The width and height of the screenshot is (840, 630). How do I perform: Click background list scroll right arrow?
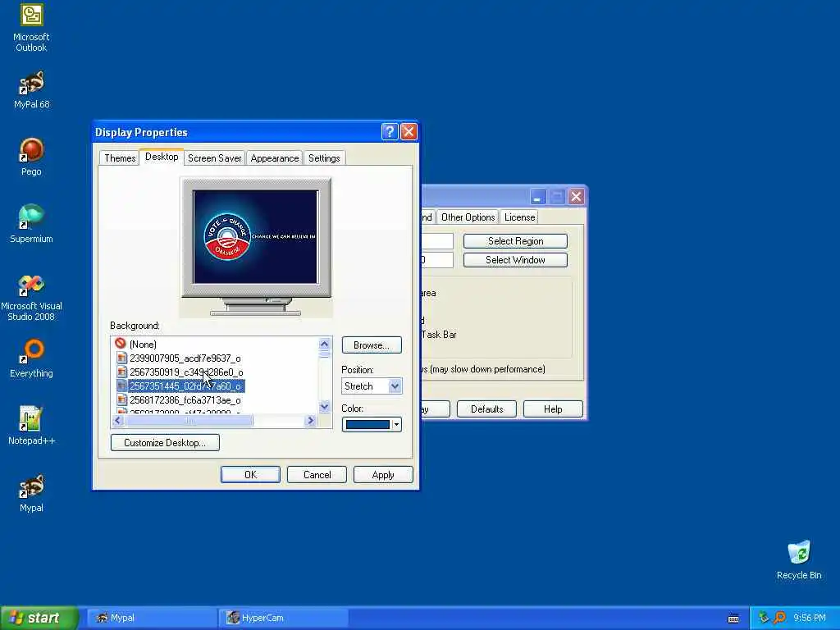pyautogui.click(x=310, y=421)
